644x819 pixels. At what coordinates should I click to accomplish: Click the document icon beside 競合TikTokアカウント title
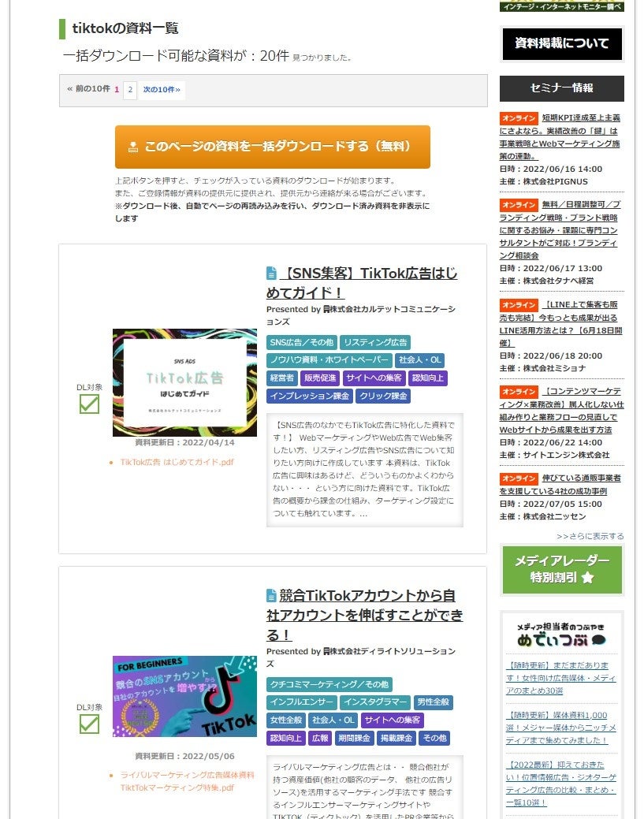coord(271,595)
